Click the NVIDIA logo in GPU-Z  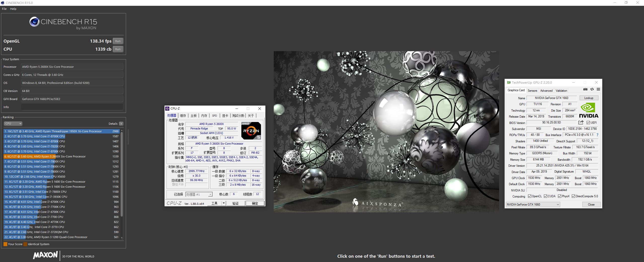[589, 111]
